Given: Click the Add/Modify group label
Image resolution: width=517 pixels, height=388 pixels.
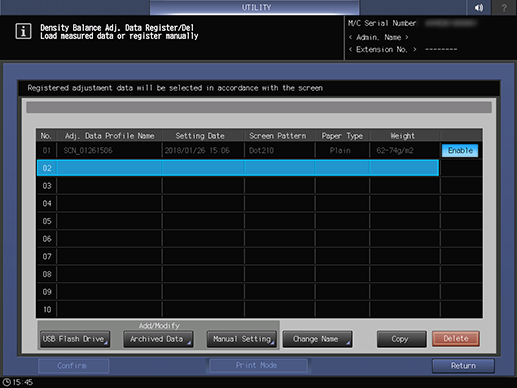Looking at the screenshot, I should tap(159, 325).
